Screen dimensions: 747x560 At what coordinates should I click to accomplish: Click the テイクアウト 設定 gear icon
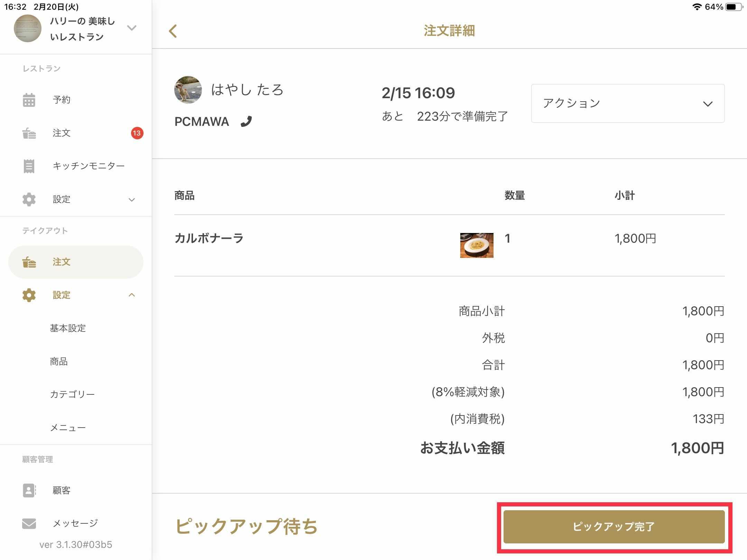(29, 295)
